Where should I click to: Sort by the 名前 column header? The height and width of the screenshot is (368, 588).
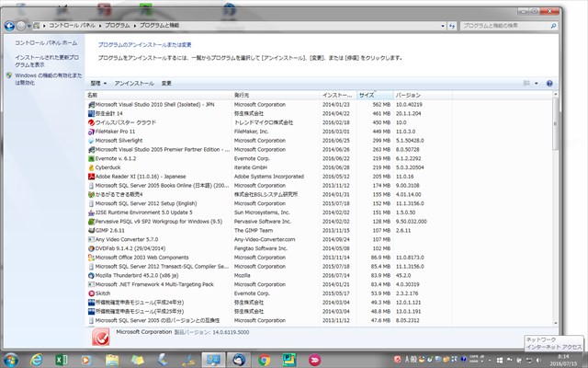point(159,95)
